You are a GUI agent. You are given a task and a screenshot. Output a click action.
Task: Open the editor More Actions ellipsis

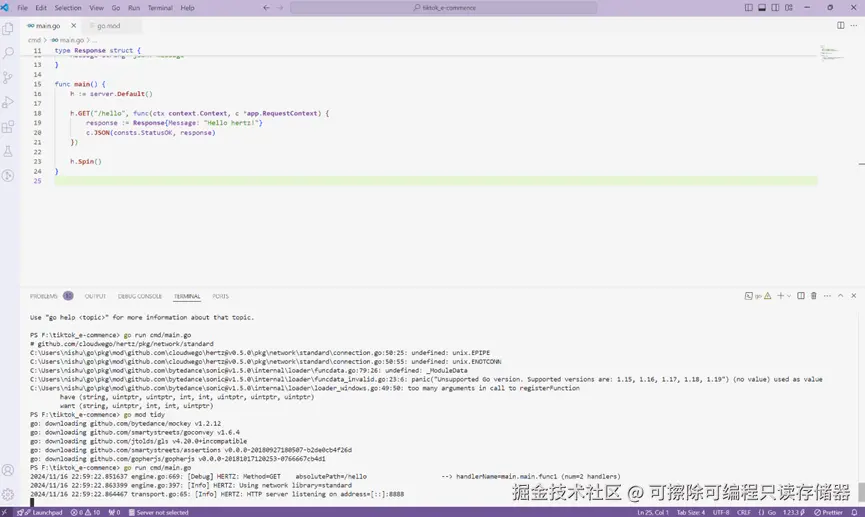pos(854,25)
